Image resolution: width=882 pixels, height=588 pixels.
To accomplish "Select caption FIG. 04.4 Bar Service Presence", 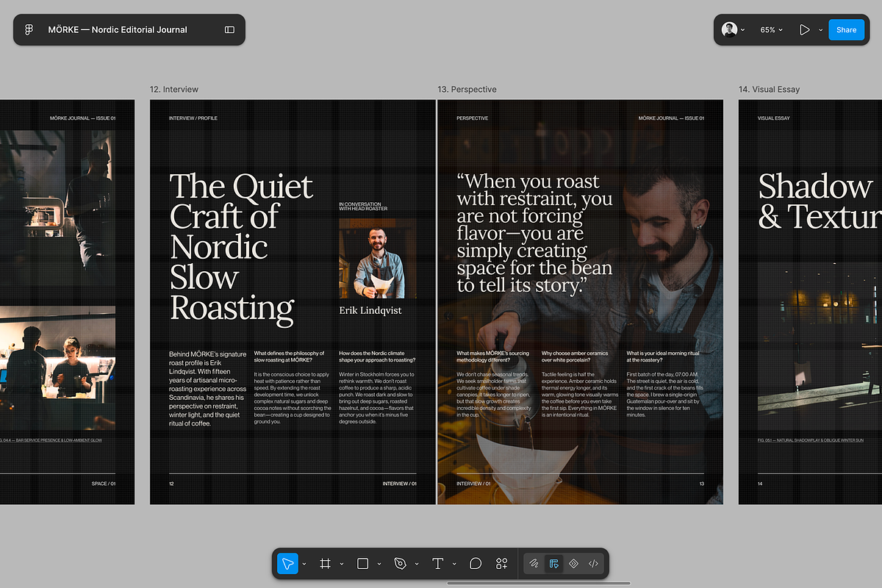I will (51, 440).
